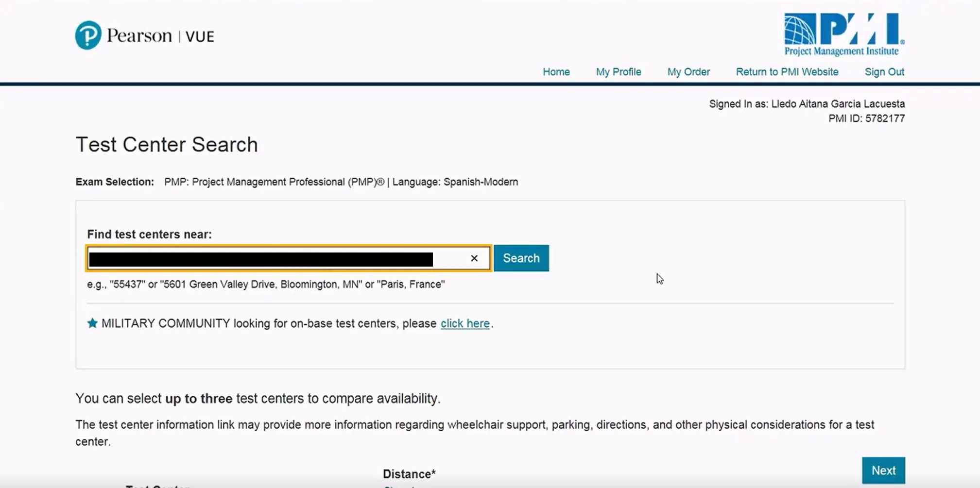Open the Home menu item
The height and width of the screenshot is (488, 980).
point(556,72)
